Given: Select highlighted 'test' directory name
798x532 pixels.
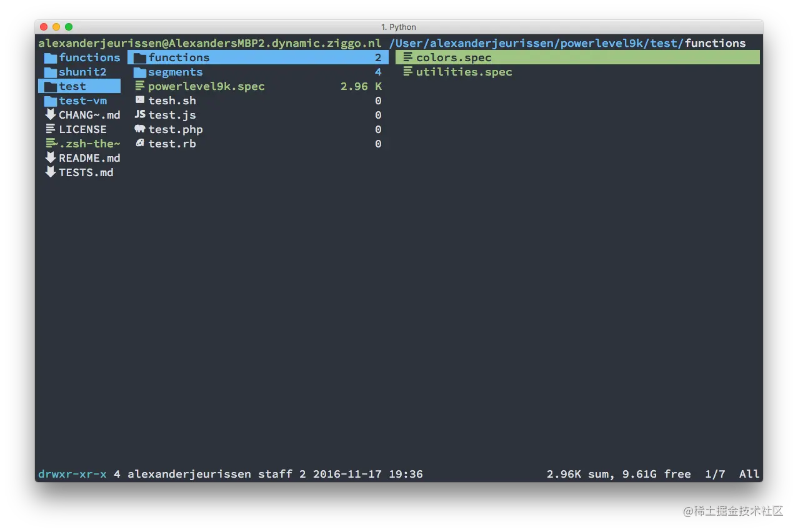Looking at the screenshot, I should coord(72,86).
